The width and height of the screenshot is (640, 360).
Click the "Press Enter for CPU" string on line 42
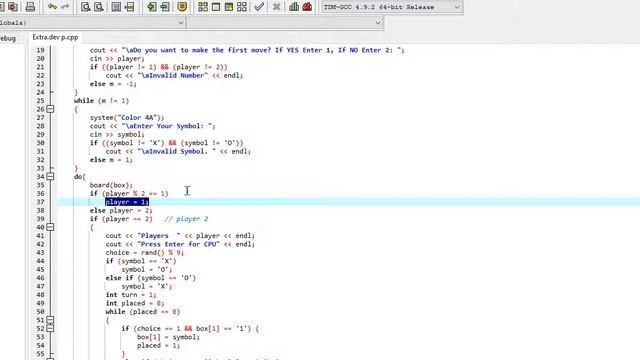pyautogui.click(x=178, y=244)
